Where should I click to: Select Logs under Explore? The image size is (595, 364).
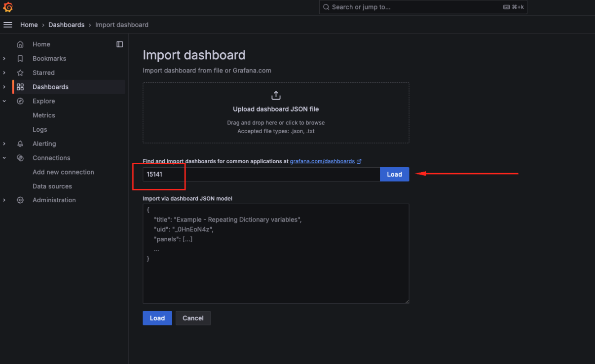click(40, 130)
